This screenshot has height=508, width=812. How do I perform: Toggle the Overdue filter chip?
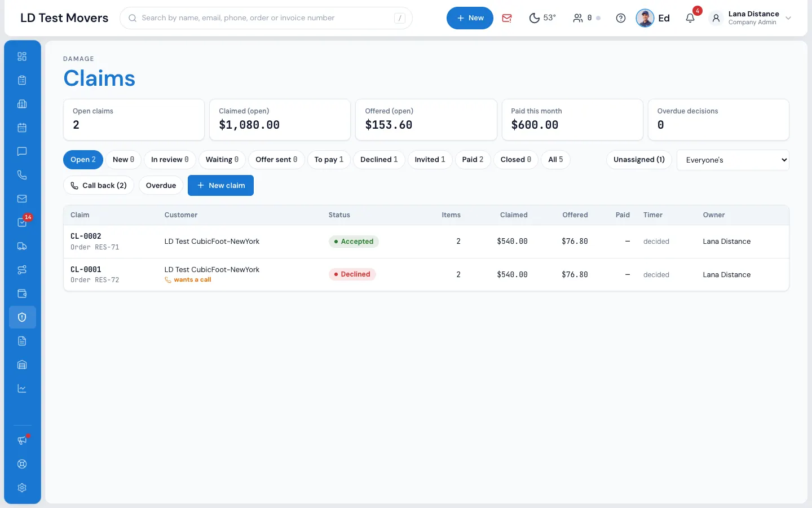[161, 185]
